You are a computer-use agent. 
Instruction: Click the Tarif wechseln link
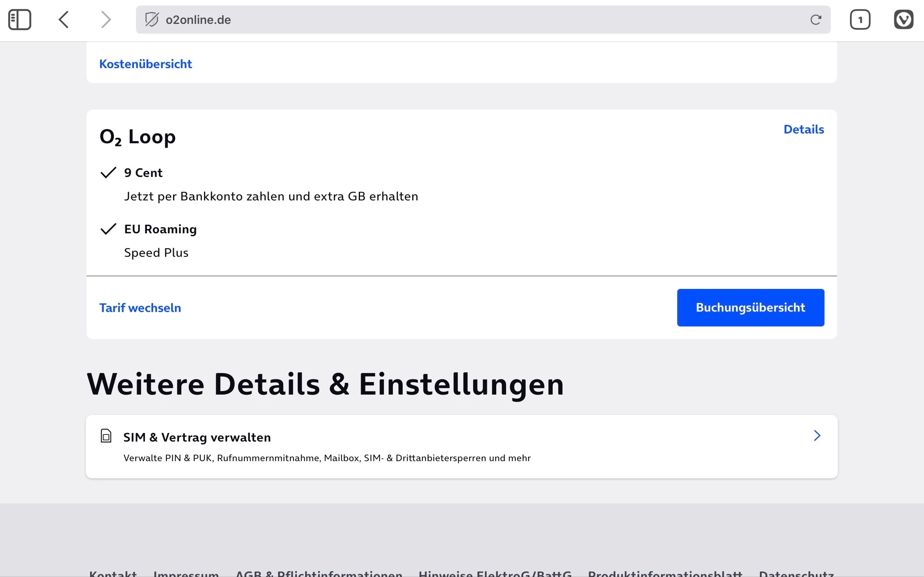coord(140,308)
